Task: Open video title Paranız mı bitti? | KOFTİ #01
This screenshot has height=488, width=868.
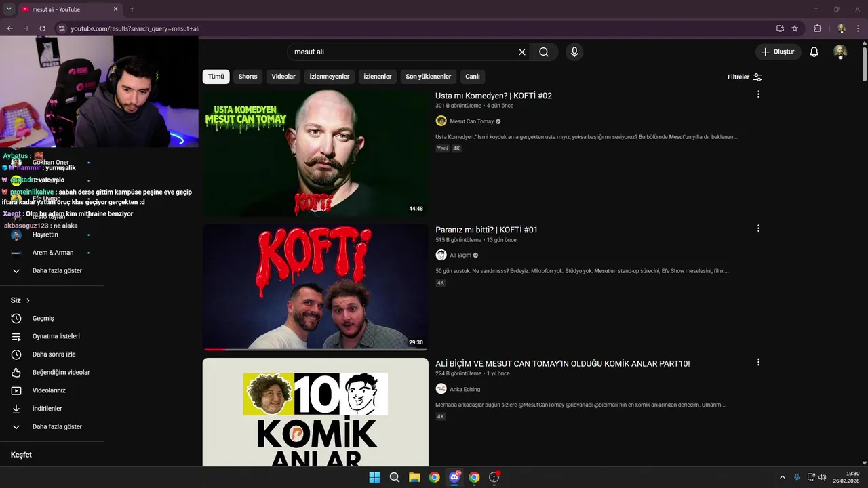Action: click(x=486, y=230)
